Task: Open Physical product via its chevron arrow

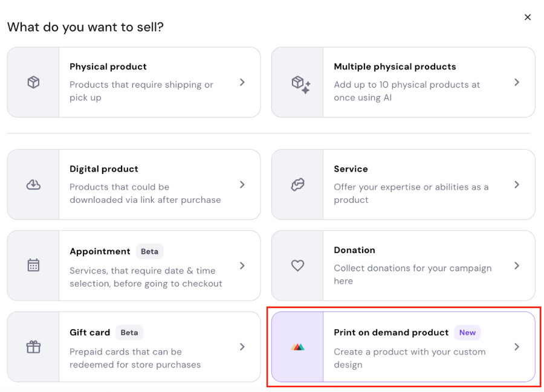Action: tap(242, 82)
